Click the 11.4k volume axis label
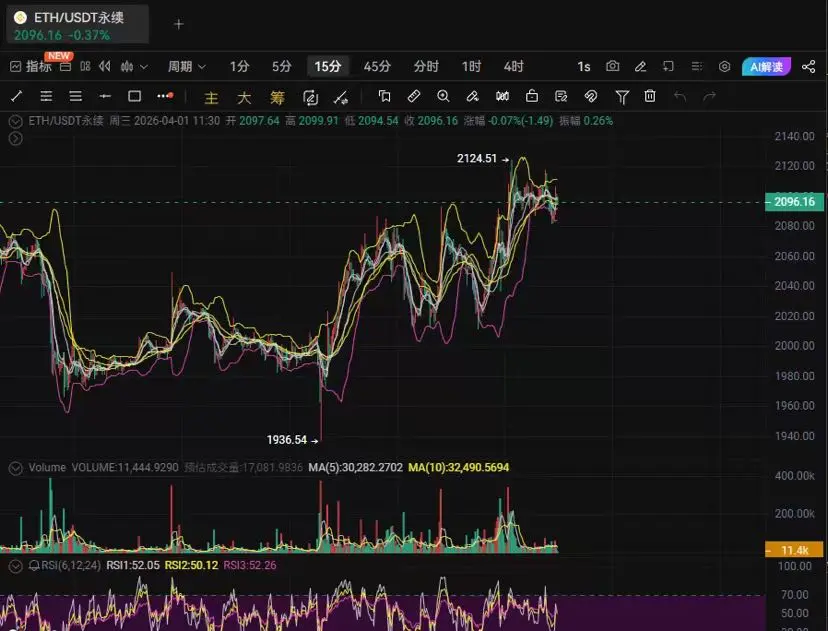Image resolution: width=828 pixels, height=631 pixels. pyautogui.click(x=794, y=550)
